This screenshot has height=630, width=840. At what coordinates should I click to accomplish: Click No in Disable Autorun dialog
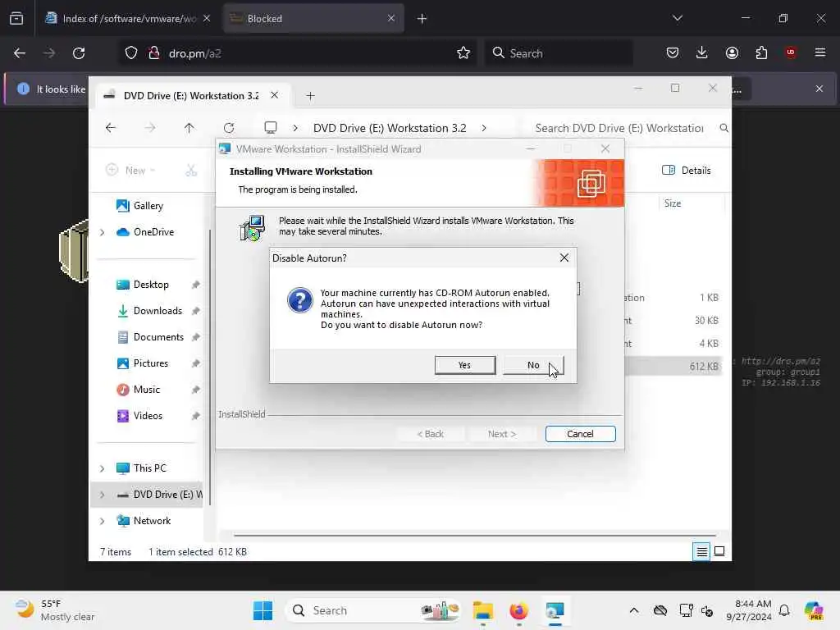click(533, 365)
